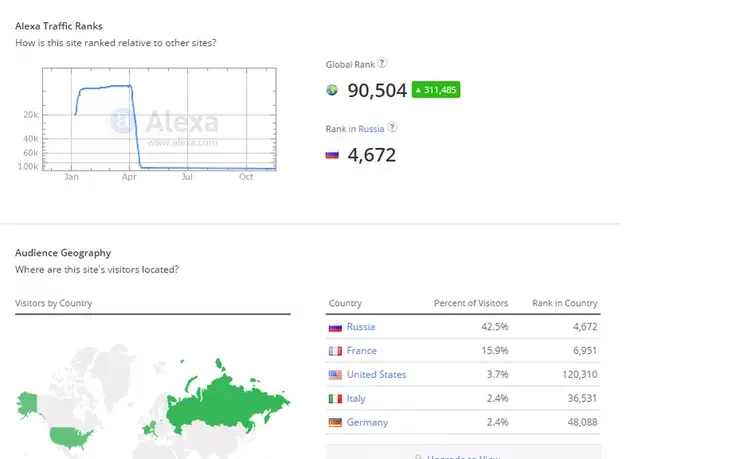Click the 20k label on the chart axis

point(31,115)
